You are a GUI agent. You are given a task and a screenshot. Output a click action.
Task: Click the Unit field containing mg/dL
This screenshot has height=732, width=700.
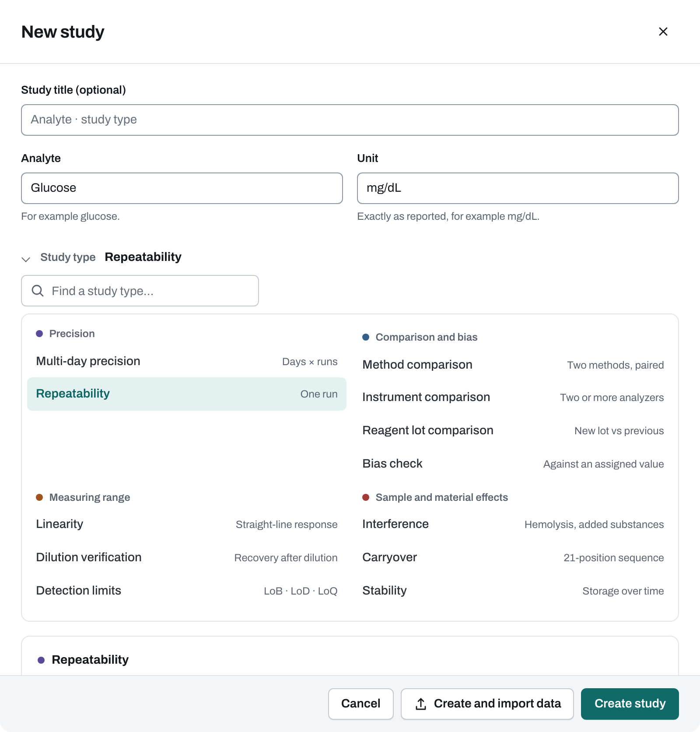point(518,188)
